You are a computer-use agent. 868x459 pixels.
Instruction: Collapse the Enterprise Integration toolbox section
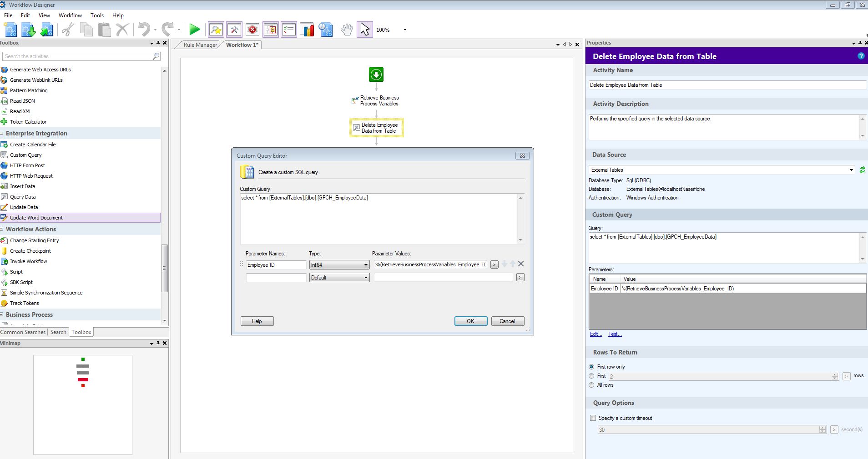3,134
